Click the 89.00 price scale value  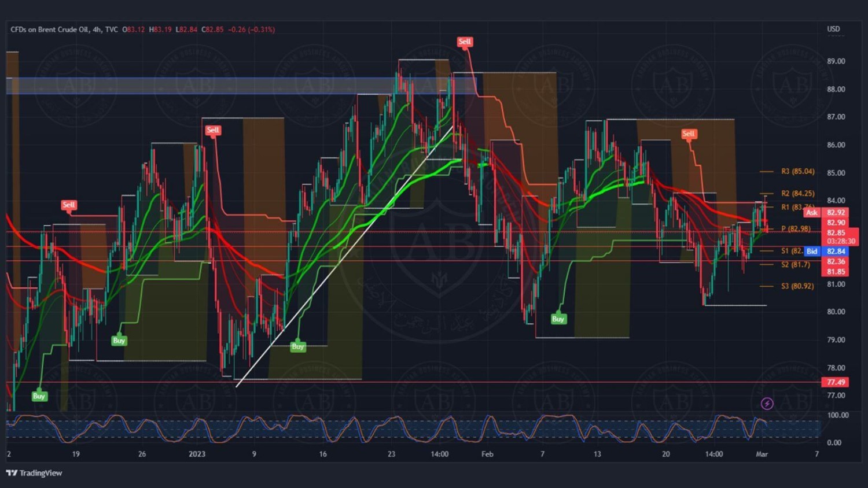coord(836,61)
